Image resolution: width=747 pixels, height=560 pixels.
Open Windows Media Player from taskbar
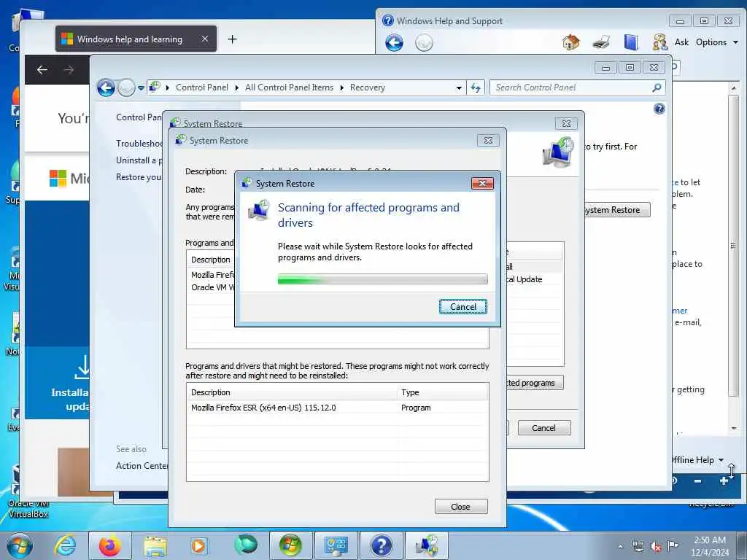coord(198,545)
